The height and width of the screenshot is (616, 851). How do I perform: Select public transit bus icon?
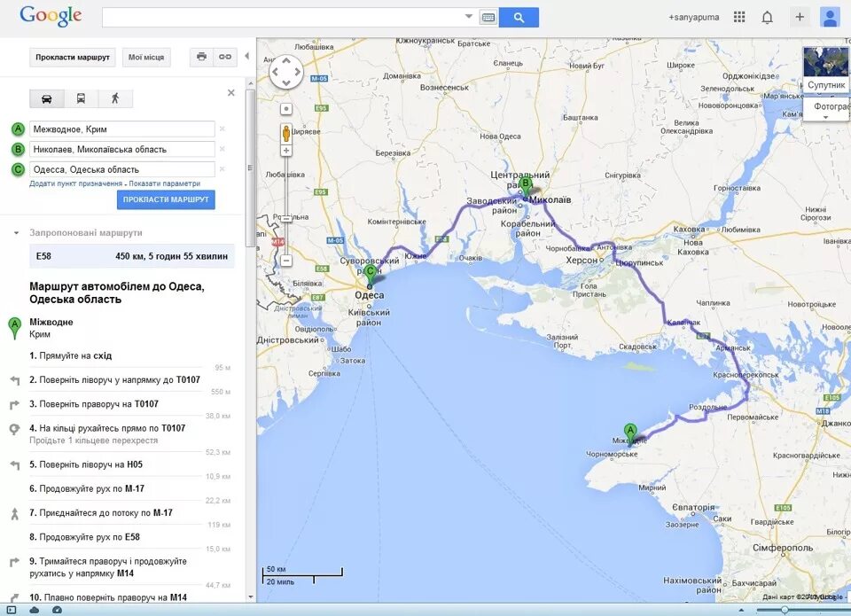coord(81,98)
